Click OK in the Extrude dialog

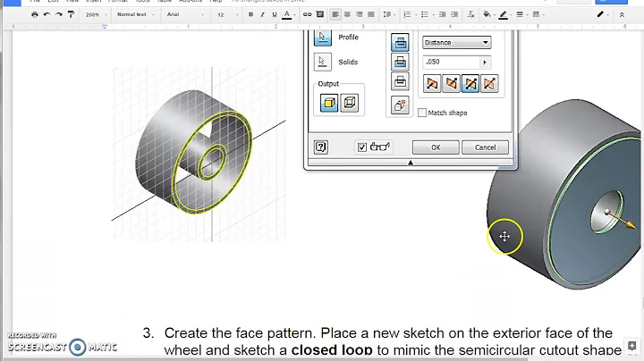436,147
